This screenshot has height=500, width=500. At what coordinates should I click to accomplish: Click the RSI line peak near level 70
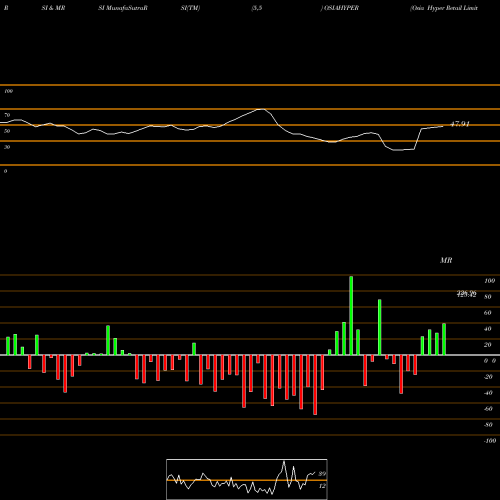(262, 109)
